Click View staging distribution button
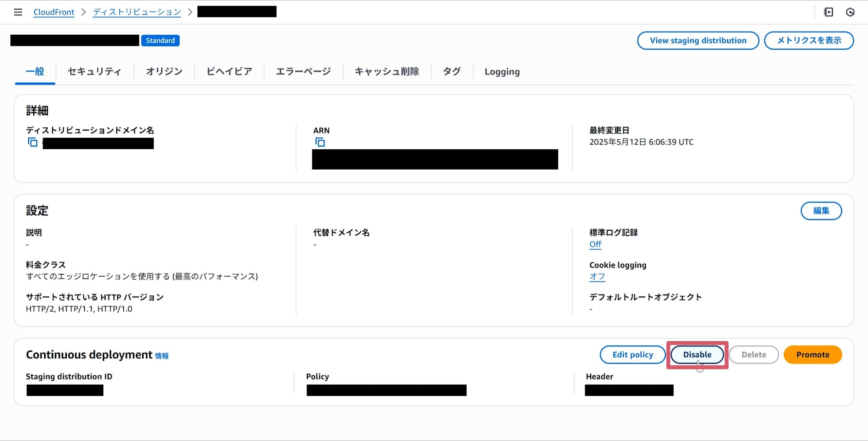Viewport: 868px width, 441px height. click(x=698, y=40)
